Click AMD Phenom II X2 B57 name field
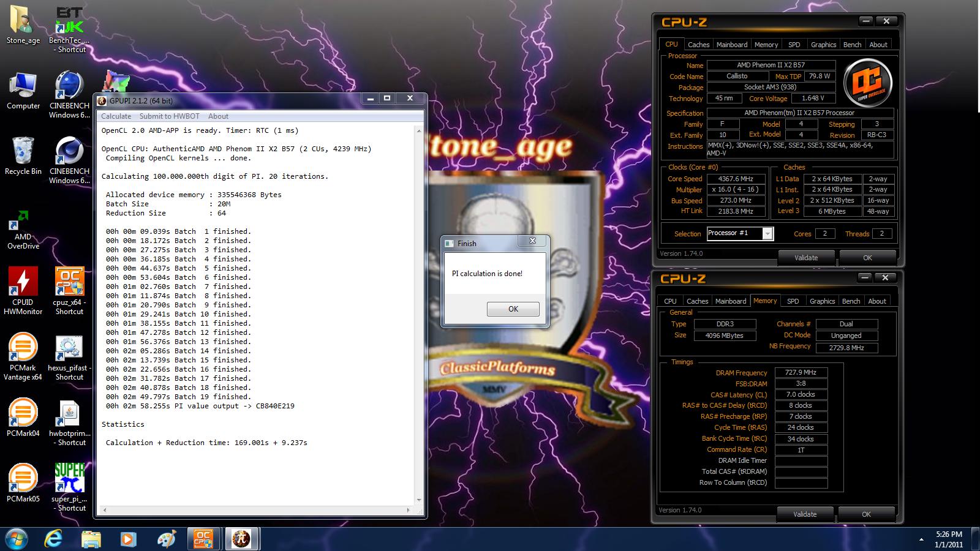The height and width of the screenshot is (551, 980). [771, 65]
